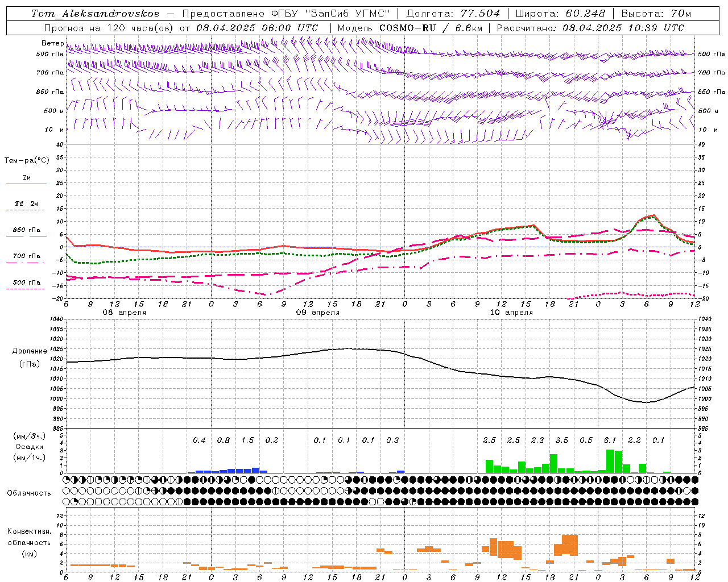Click the station name Tom_Aleksandrovskoe
The image size is (728, 582).
coord(95,14)
